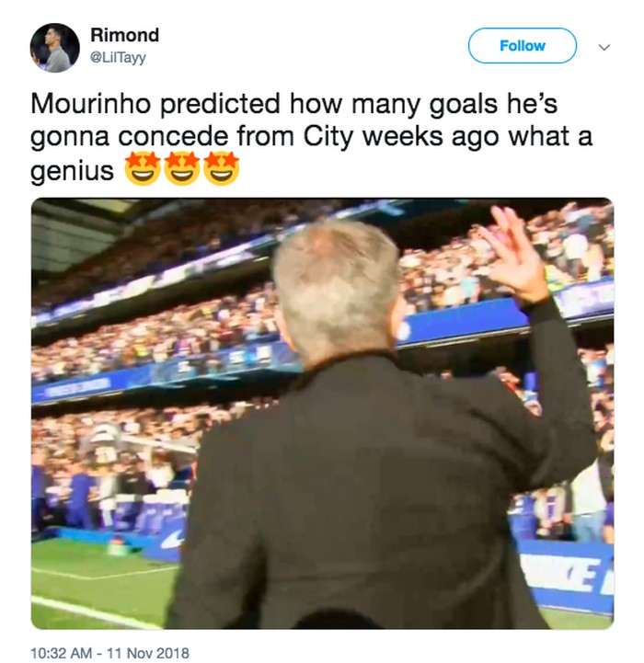The height and width of the screenshot is (663, 644).
Task: Click the middle star-eyes emoji
Action: [x=182, y=168]
